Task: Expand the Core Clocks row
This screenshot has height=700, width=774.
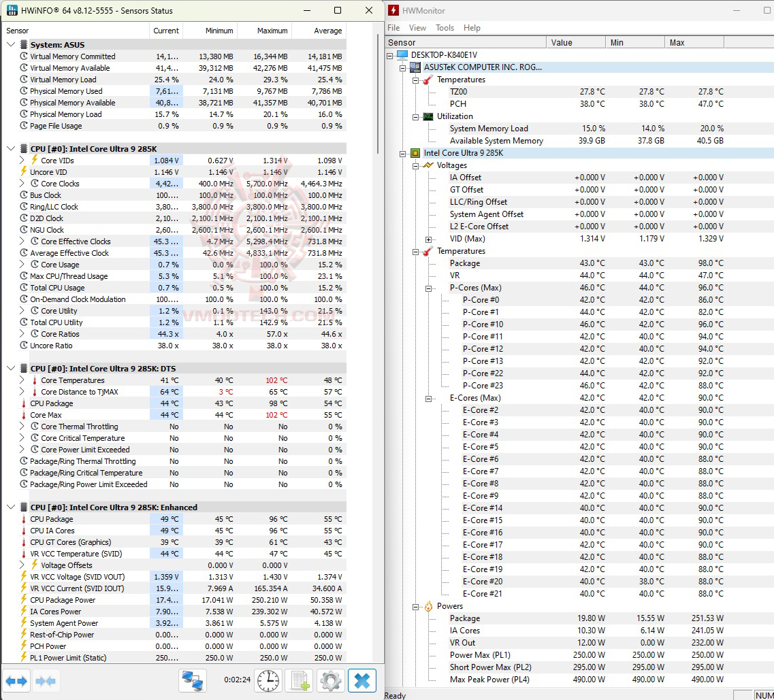Action: [22, 184]
